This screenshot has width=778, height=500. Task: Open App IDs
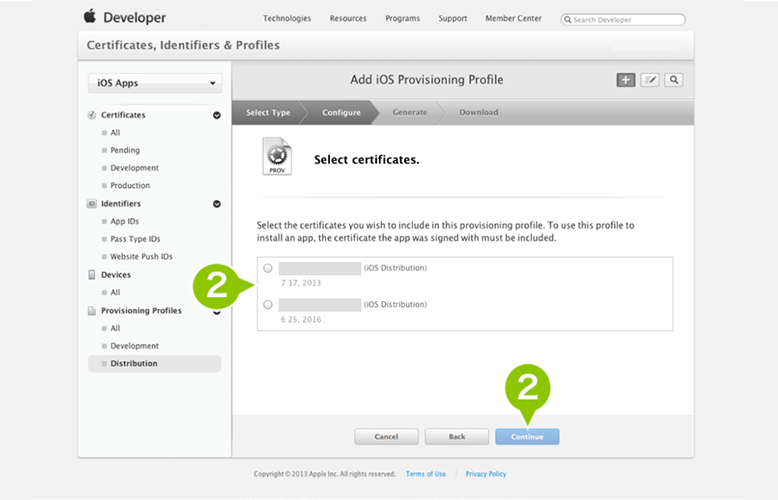125,221
